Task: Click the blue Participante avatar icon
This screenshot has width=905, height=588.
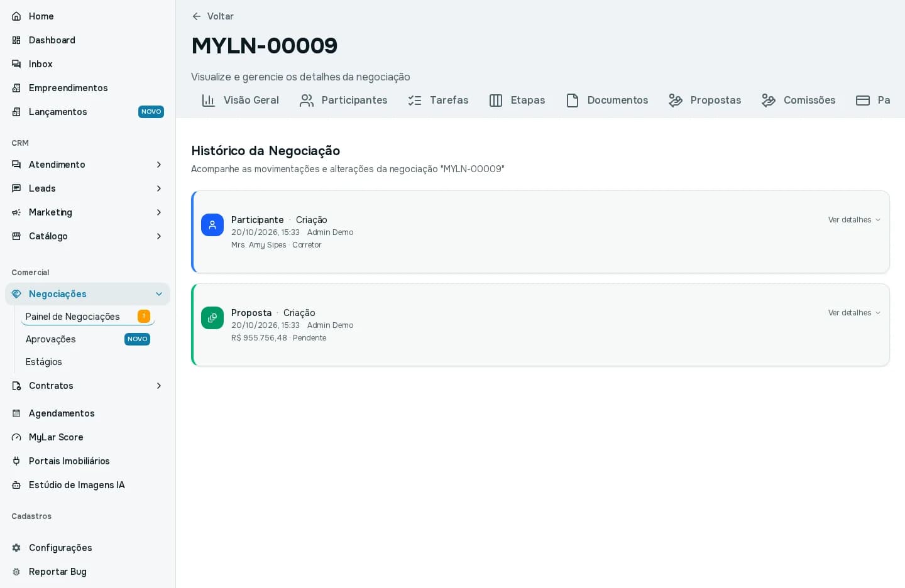Action: (212, 225)
